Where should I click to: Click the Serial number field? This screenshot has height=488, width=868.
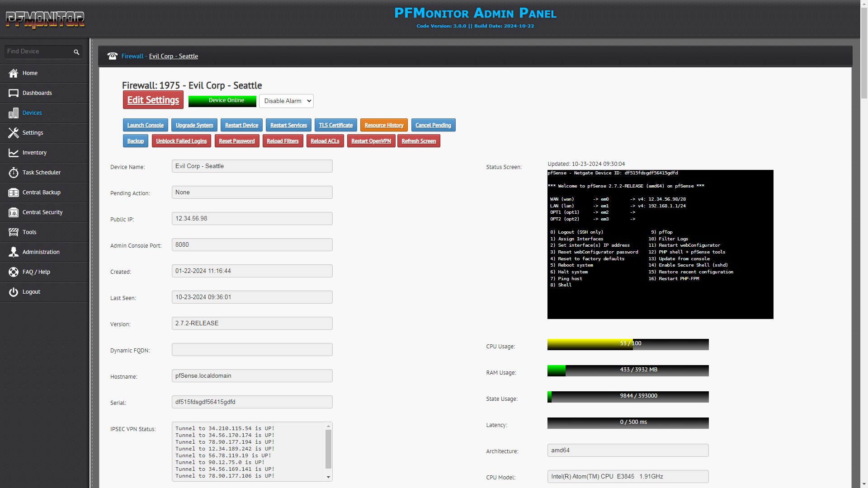252,402
